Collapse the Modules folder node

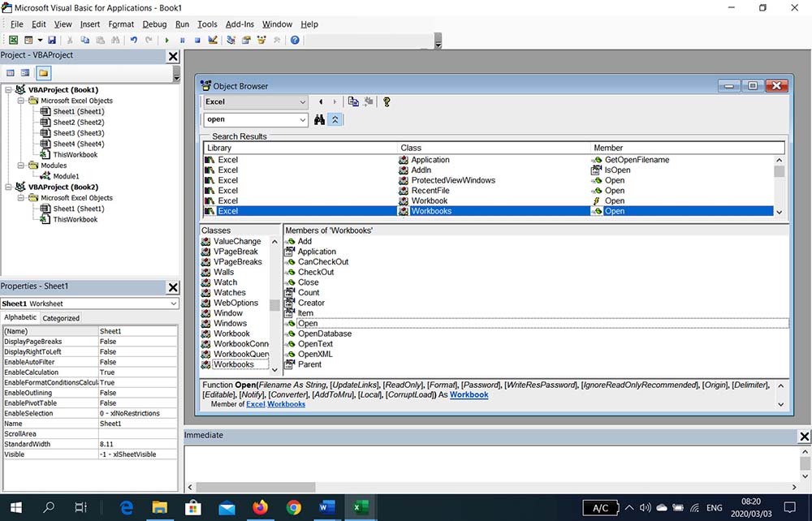click(21, 165)
